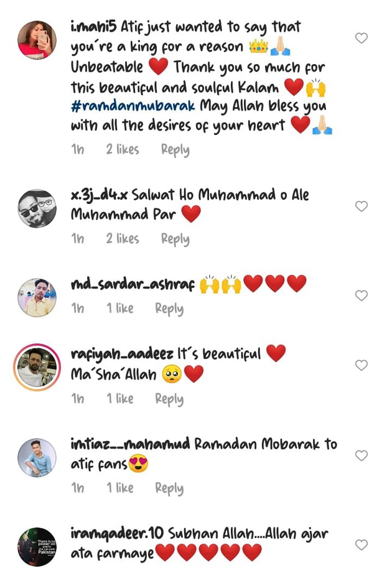Reply to x.3j_d4.x's comment
Viewport: 392px width, 568px height.
tap(175, 239)
